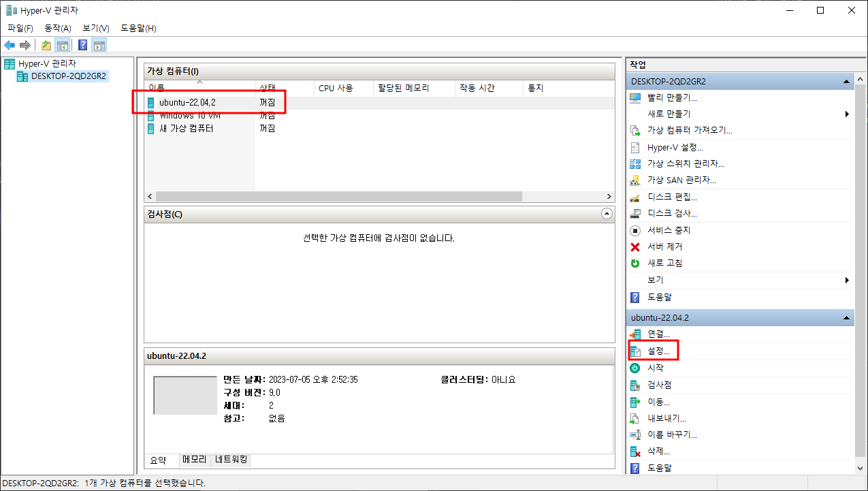
Task: Sort by the 작동 시간 column header
Action: click(x=489, y=88)
